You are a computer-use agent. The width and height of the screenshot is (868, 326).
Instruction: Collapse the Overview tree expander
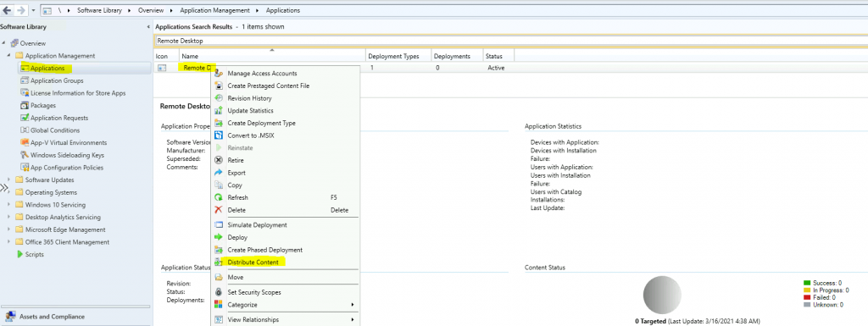point(4,43)
